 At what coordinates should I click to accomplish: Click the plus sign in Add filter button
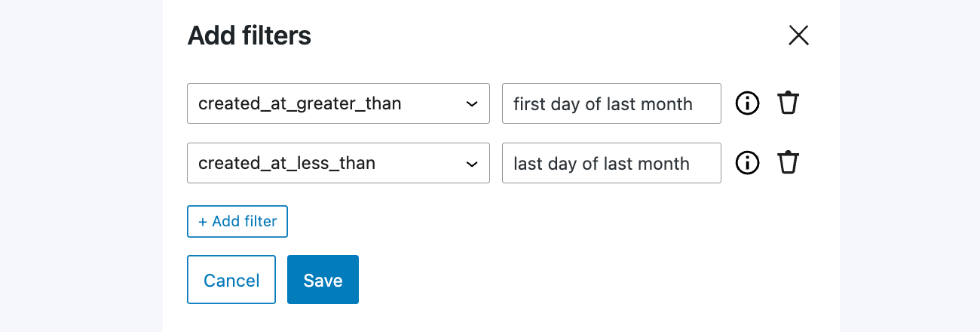coord(202,222)
